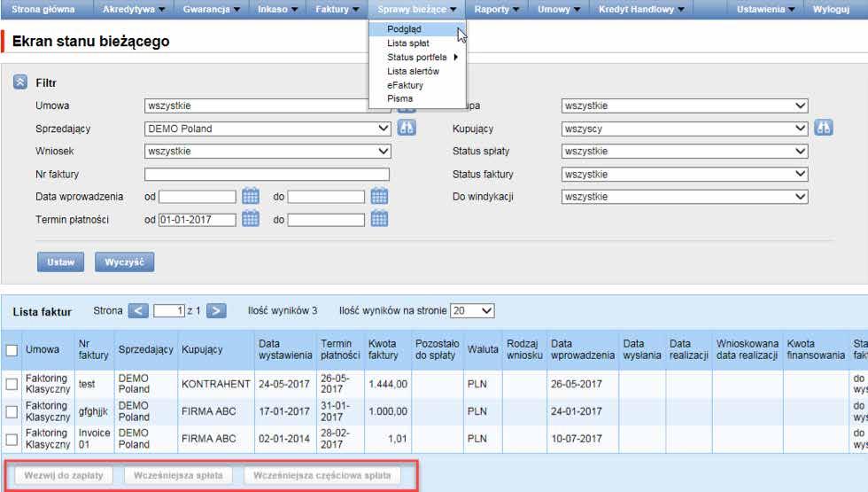
Task: Focus Termin płatności od field with 01-01-2017
Action: point(198,220)
